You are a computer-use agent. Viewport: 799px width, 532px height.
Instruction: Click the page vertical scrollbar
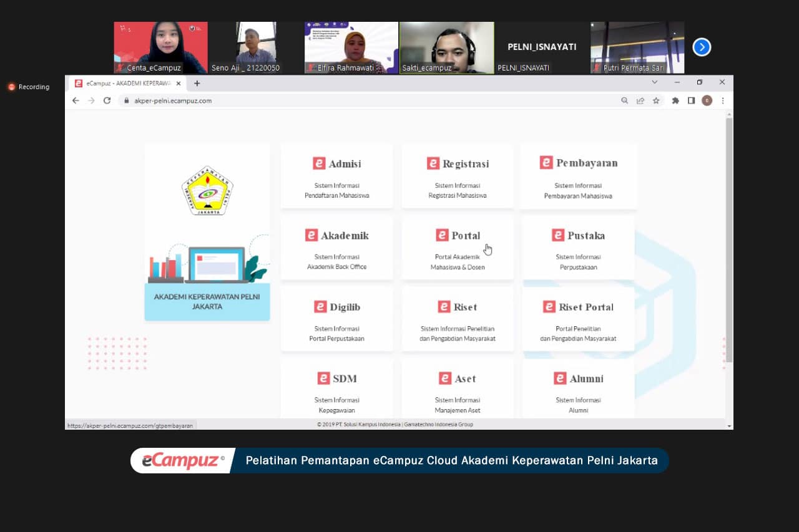tap(729, 240)
